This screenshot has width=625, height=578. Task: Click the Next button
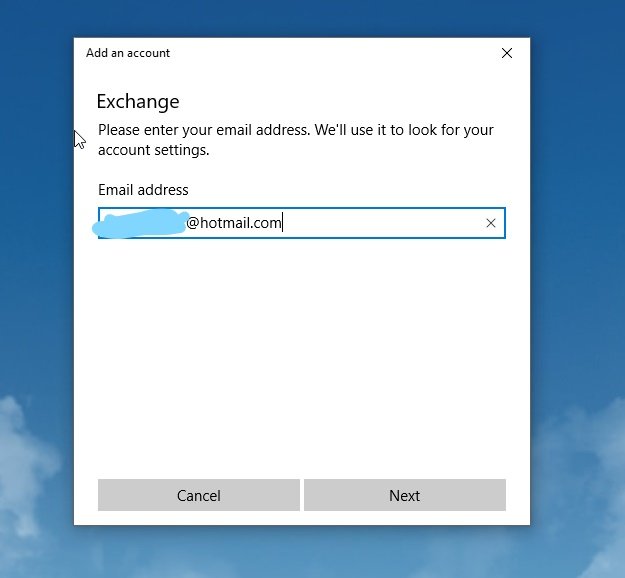coord(405,495)
